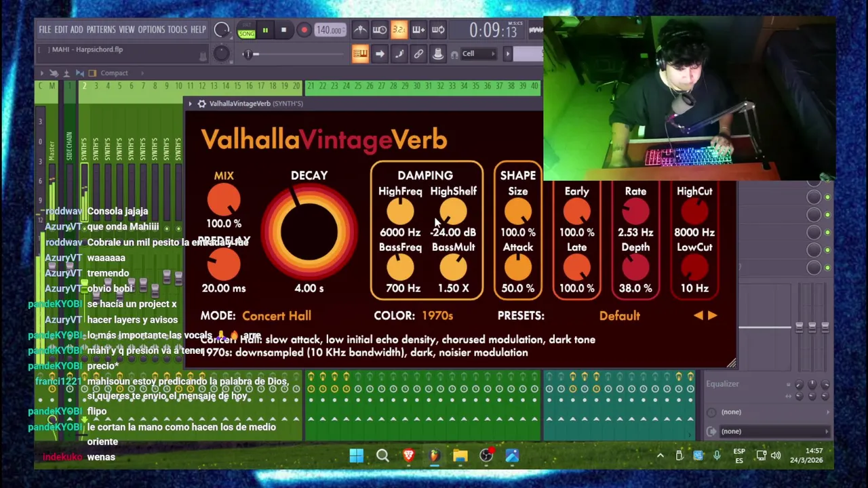Show hidden system tray icons chevron
This screenshot has width=868, height=488.
[x=660, y=456]
